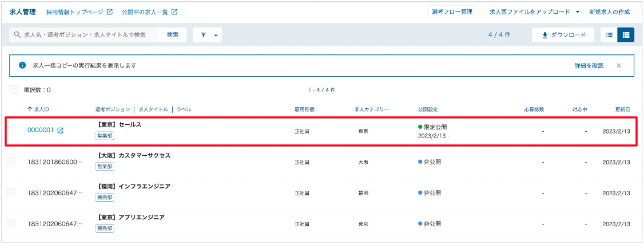Open the filter funnel icon

pos(203,35)
